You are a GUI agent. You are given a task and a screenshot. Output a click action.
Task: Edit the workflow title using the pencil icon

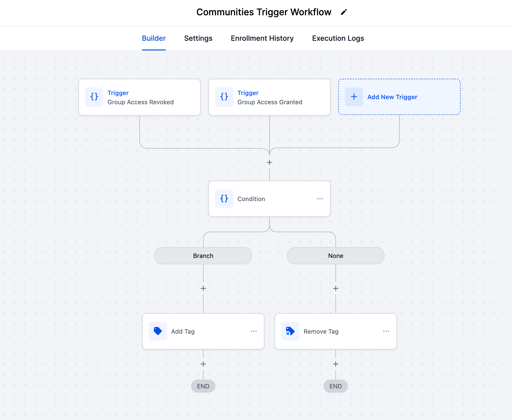pos(344,12)
